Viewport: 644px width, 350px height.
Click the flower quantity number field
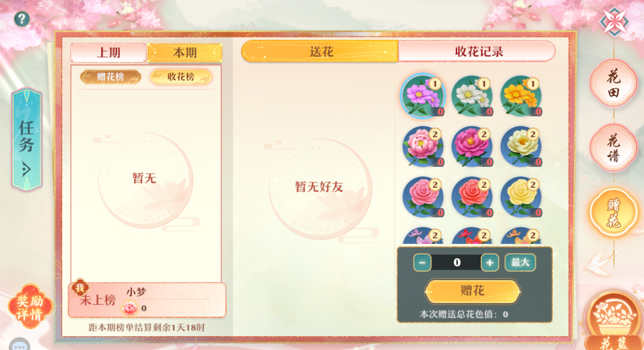point(456,262)
